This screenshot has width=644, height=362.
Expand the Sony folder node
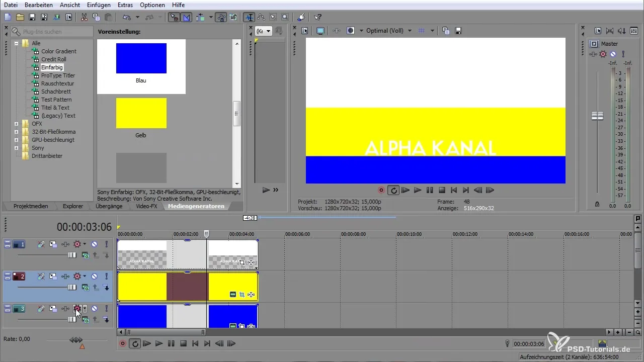click(x=17, y=148)
